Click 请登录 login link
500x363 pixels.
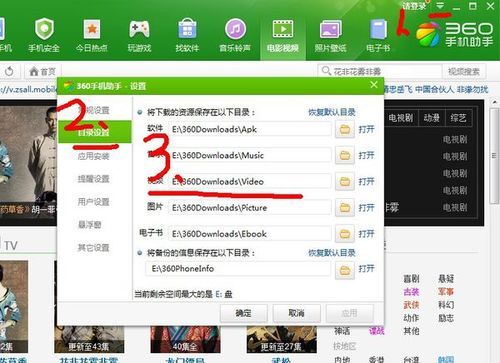[x=414, y=6]
